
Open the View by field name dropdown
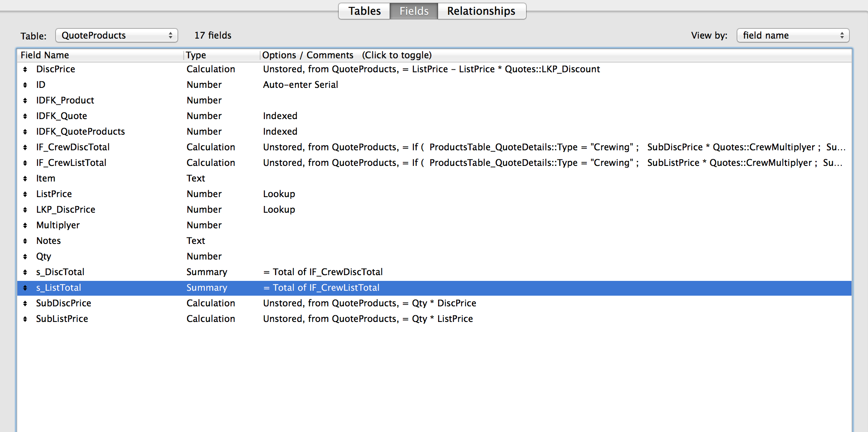(793, 35)
